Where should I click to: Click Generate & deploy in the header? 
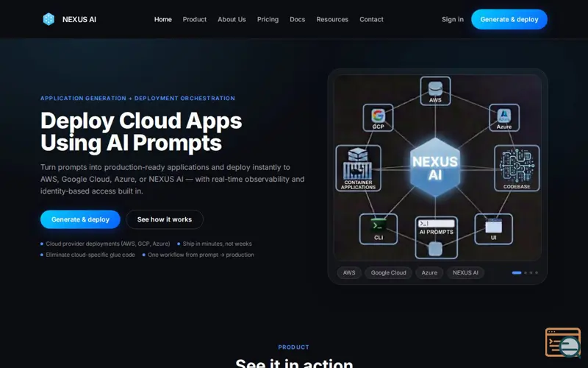coord(509,20)
